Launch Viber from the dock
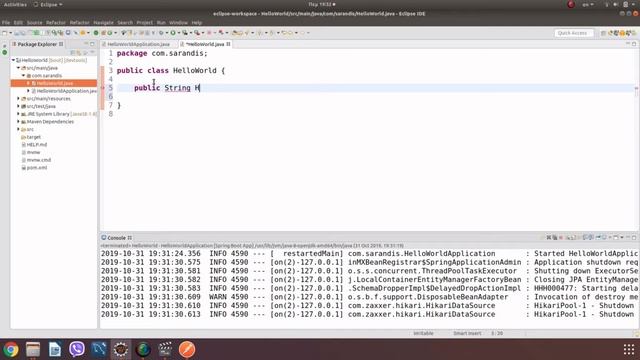 (x=77, y=349)
